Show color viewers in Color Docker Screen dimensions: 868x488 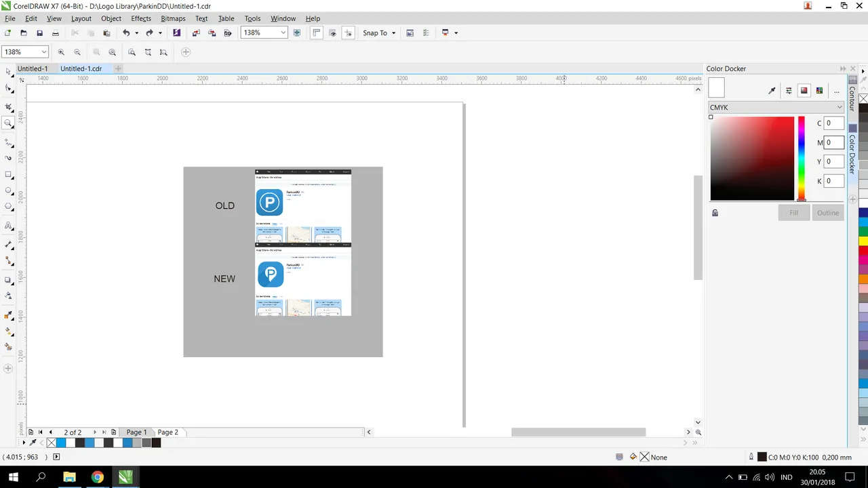click(x=804, y=90)
